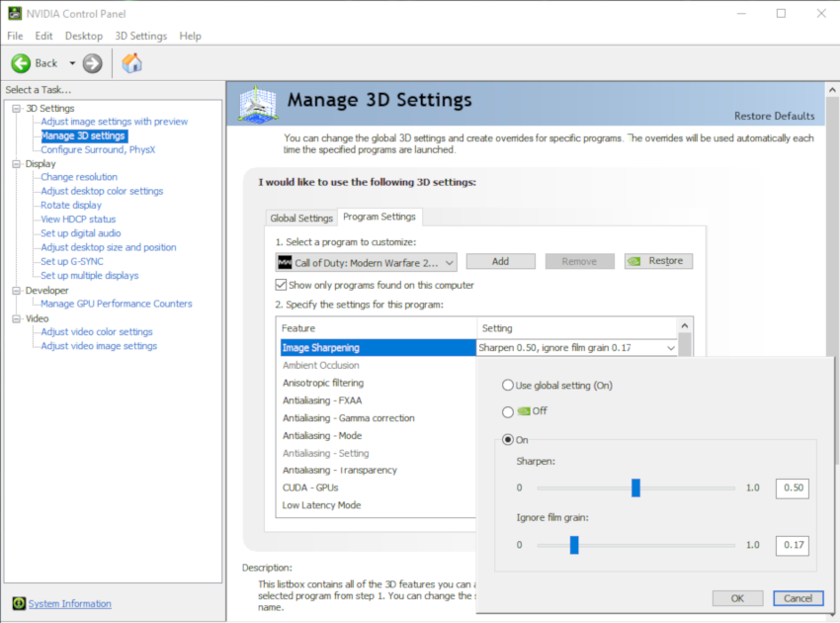Click the Forward arrow icon
This screenshot has width=840, height=623.
[93, 63]
